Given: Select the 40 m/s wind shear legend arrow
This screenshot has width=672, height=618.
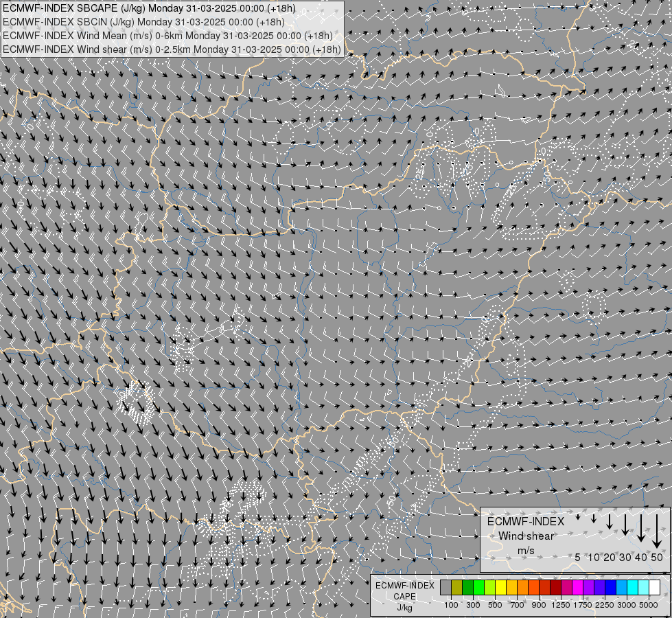Looking at the screenshot, I should pyautogui.click(x=641, y=528).
